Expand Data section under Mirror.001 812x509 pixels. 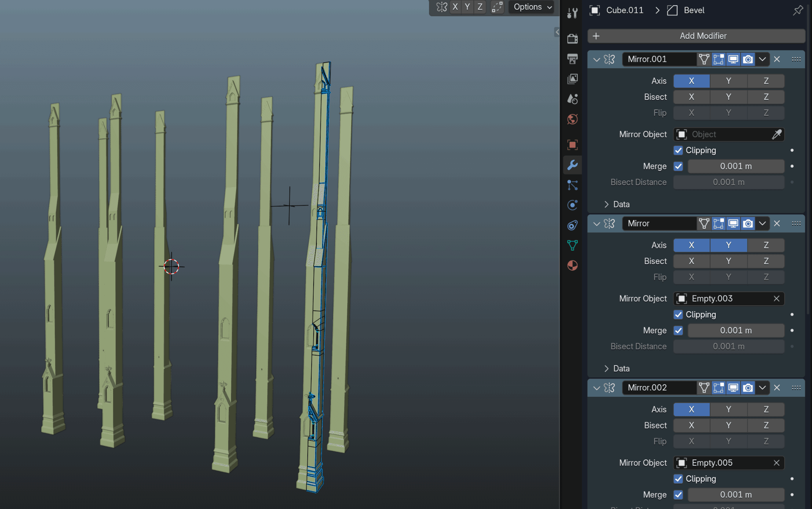tap(617, 205)
